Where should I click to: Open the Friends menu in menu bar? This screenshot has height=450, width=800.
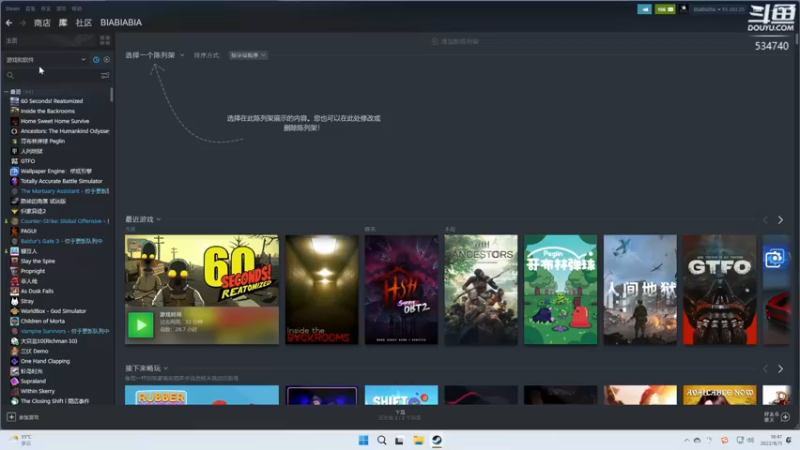(46, 9)
